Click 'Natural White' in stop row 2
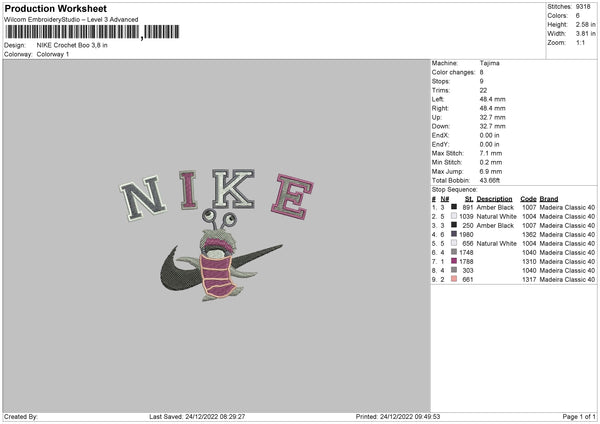This screenshot has height=424, width=600. (497, 217)
